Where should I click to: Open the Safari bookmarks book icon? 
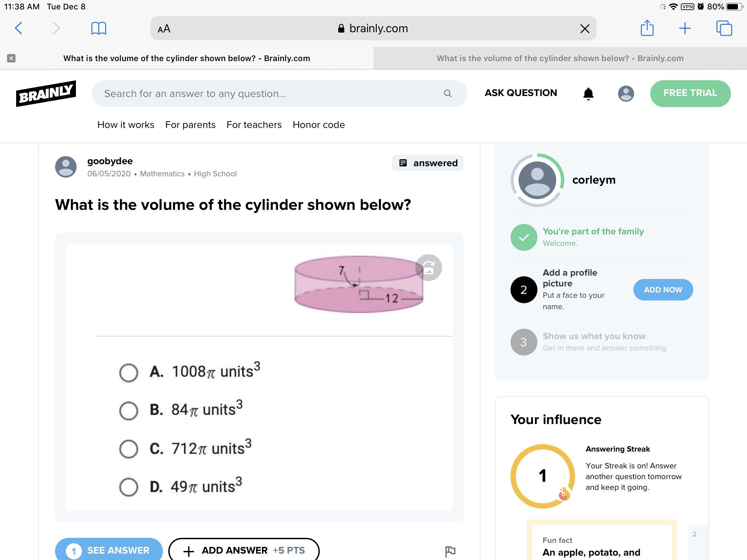99,28
